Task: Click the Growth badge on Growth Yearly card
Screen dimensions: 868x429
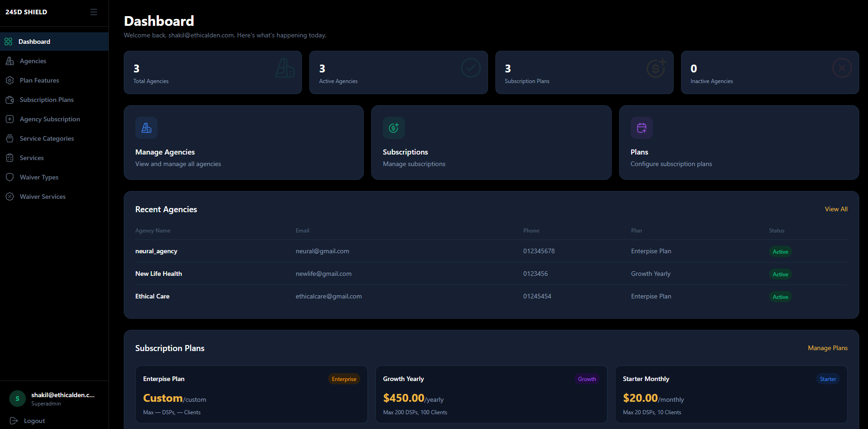Action: (587, 379)
